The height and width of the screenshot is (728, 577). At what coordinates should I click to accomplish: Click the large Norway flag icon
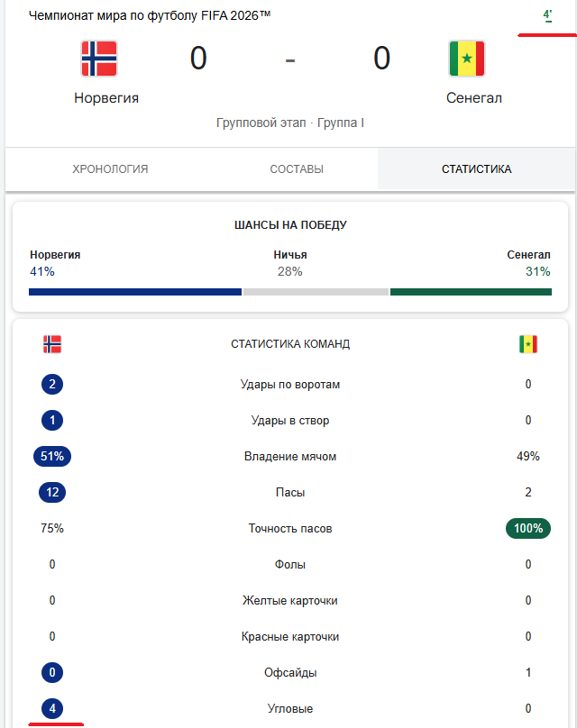[99, 59]
